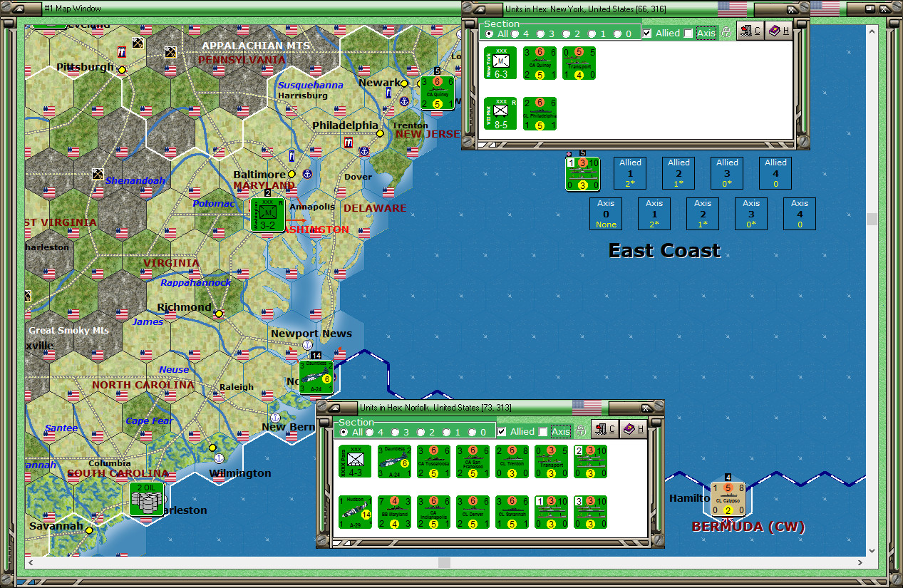
Task: Select the VII Mot corps counter
Action: [x=500, y=113]
